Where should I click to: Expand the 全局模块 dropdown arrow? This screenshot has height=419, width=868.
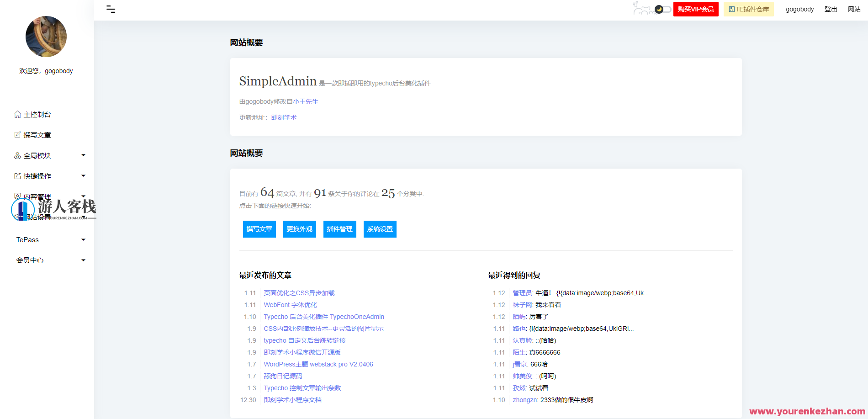coord(83,155)
